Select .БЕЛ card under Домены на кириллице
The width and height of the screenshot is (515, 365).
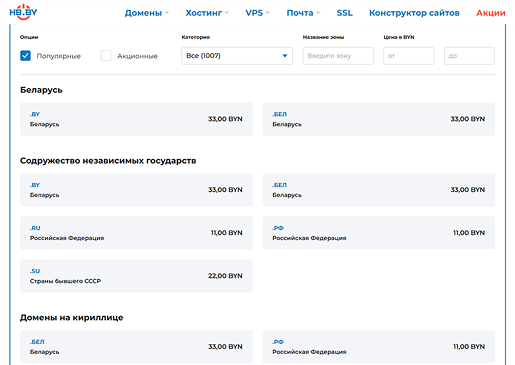[x=136, y=347]
